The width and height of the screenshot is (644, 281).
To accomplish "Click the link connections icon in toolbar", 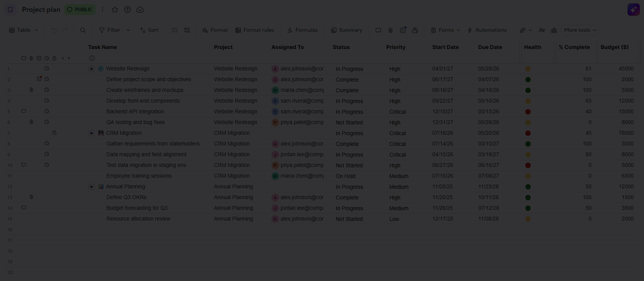I will tap(523, 30).
